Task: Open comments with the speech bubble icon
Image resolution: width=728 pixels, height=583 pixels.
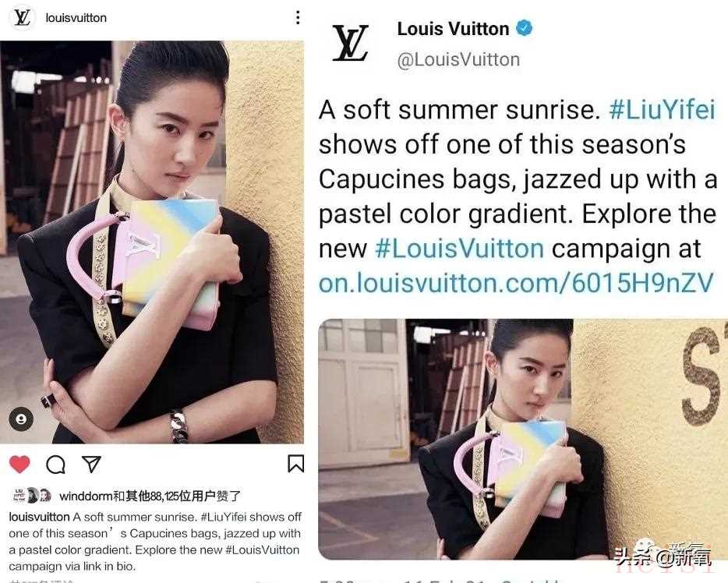Action: pos(55,465)
